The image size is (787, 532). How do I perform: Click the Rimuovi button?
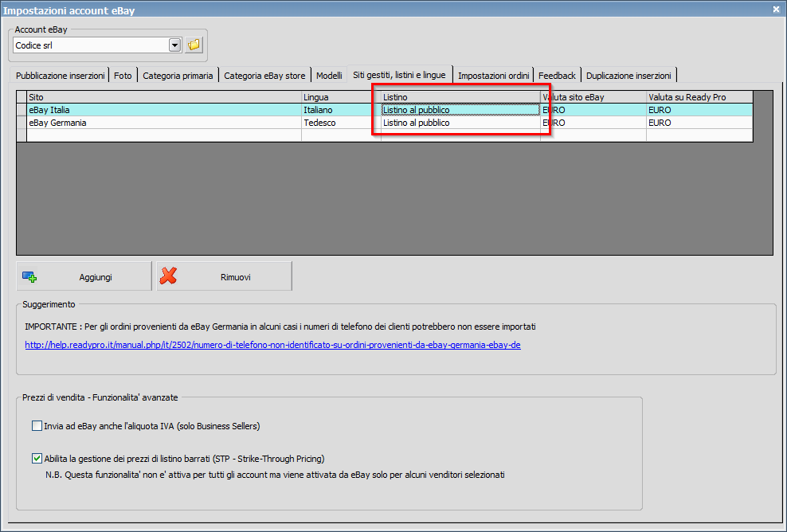(x=224, y=276)
